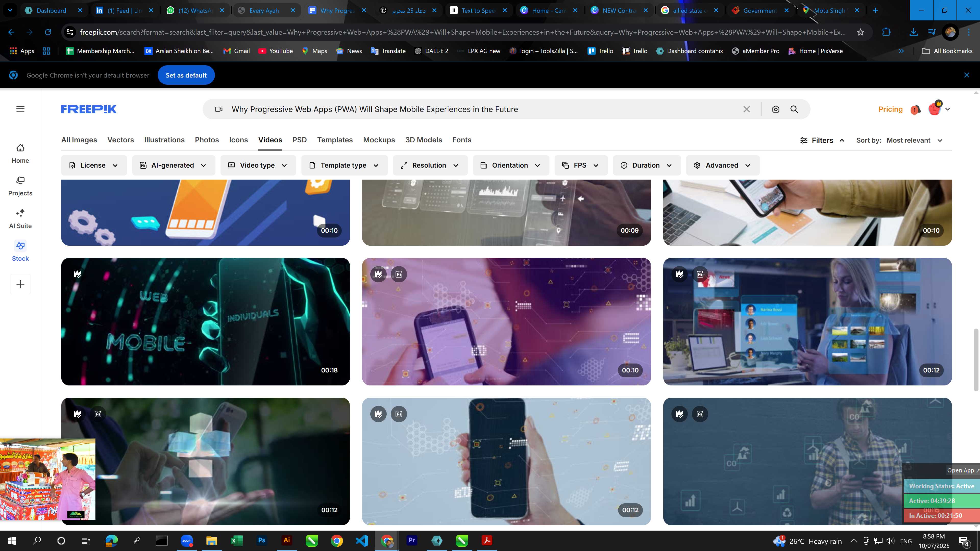Open Projects in left sidebar

[20, 186]
